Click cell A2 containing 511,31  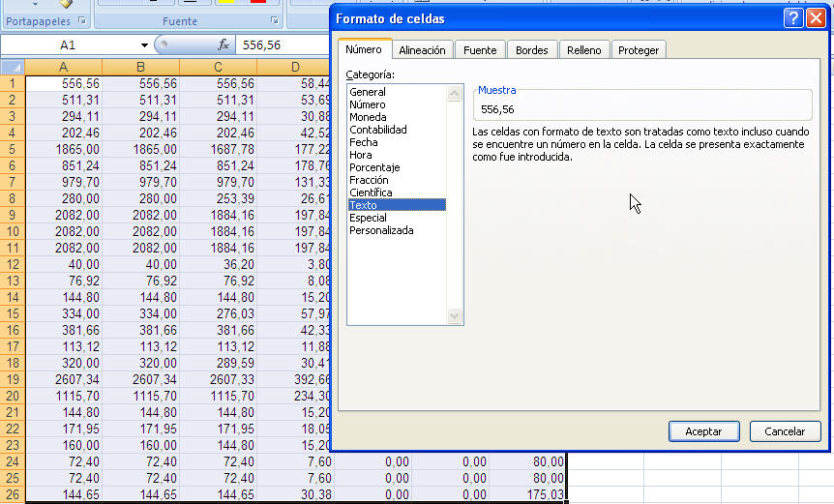pos(63,100)
